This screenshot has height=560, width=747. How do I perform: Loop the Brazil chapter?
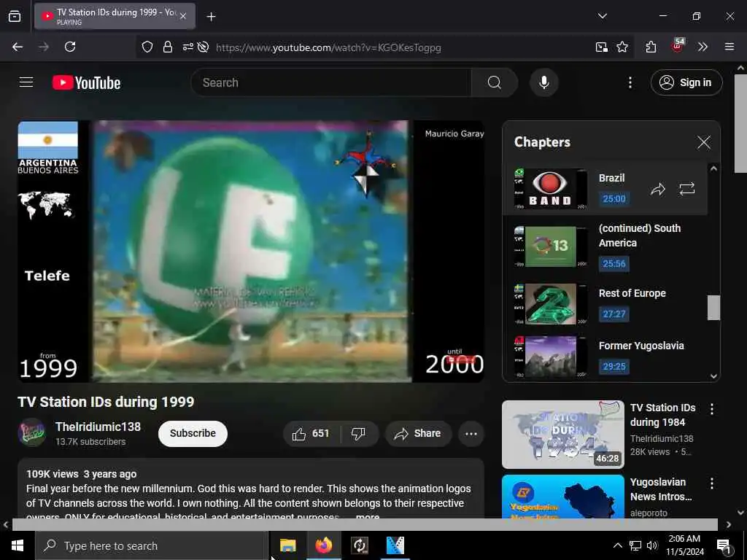686,189
